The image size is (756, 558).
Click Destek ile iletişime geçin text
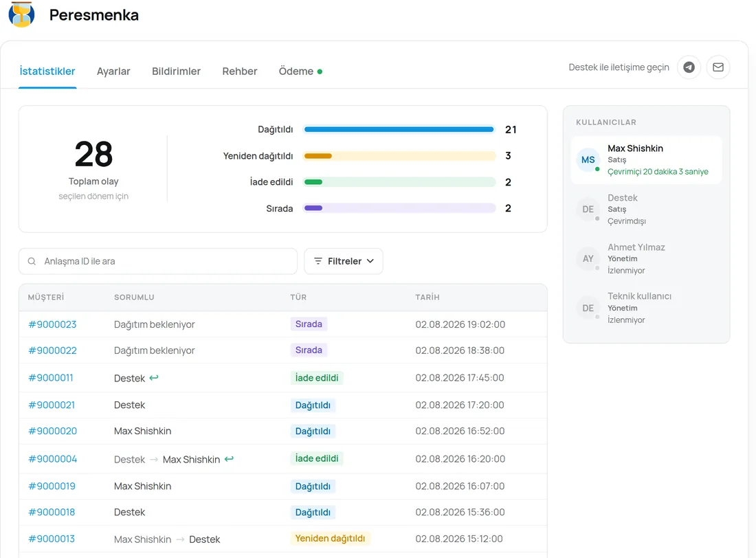pos(619,67)
